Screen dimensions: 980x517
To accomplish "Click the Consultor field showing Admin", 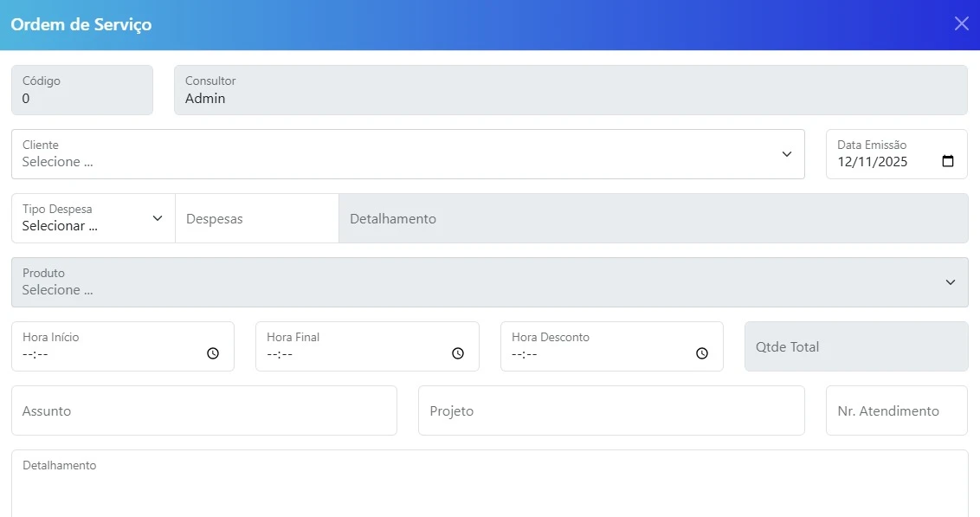I will [570, 90].
